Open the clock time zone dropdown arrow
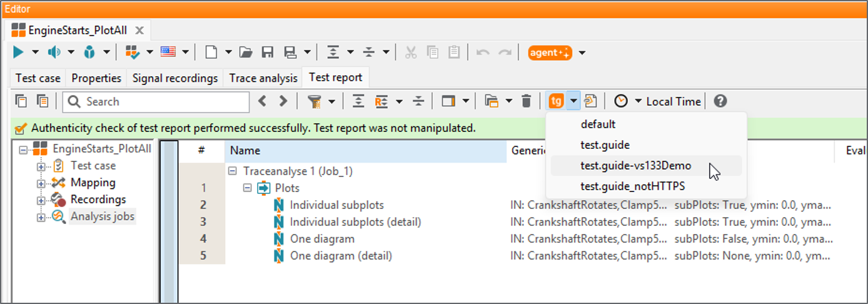Viewport: 868px width, 304px height. coord(638,101)
